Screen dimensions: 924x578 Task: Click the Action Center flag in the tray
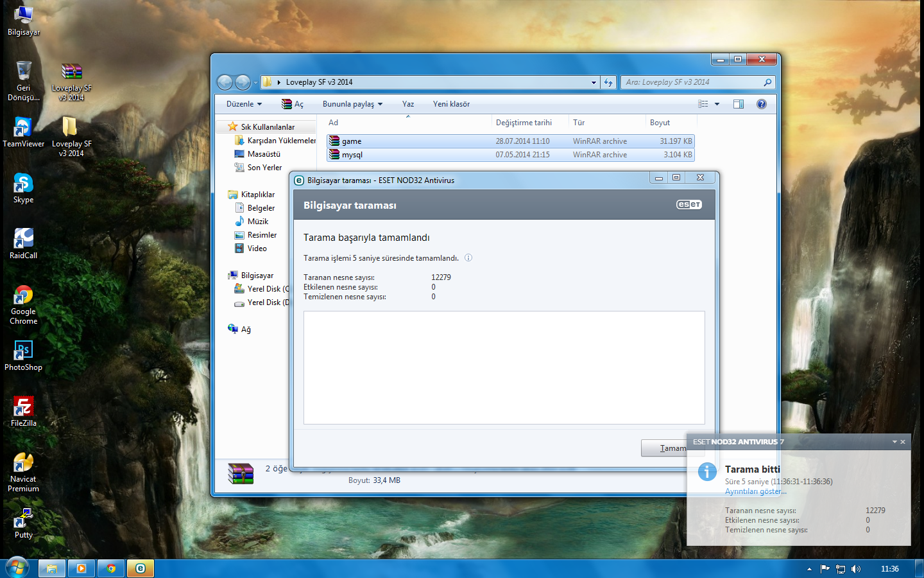click(825, 569)
